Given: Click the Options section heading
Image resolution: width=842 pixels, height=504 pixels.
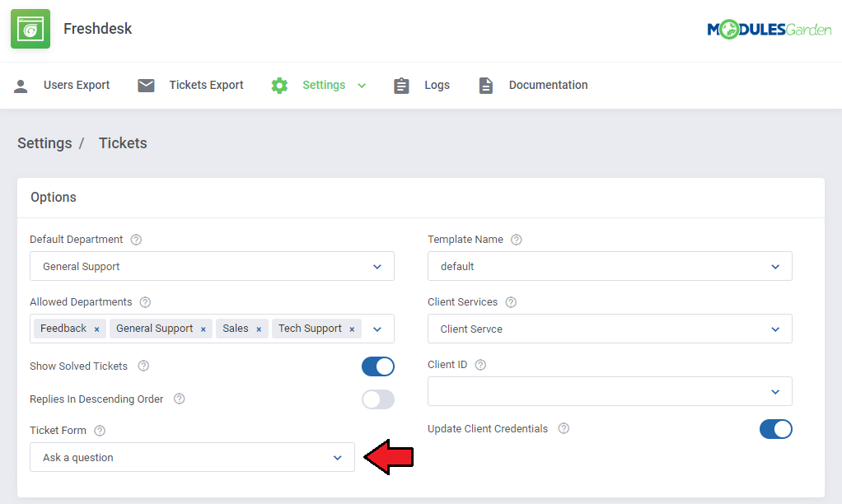Looking at the screenshot, I should [54, 198].
